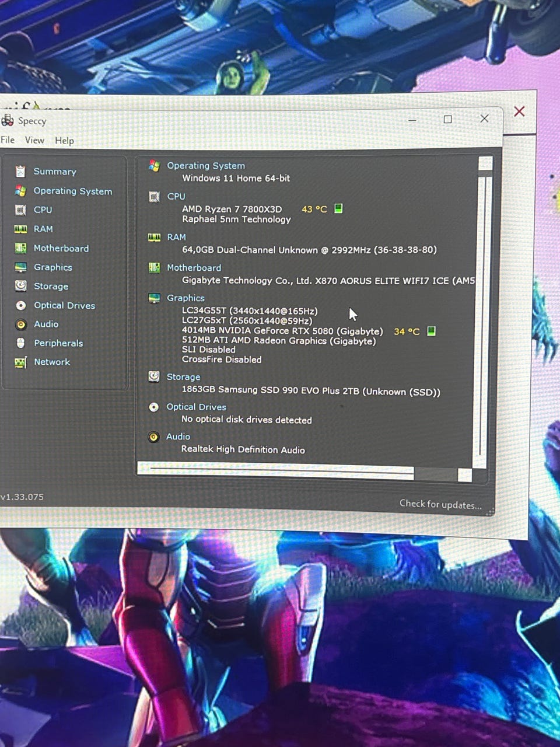Open the Audio heading link in summary

pyautogui.click(x=178, y=437)
